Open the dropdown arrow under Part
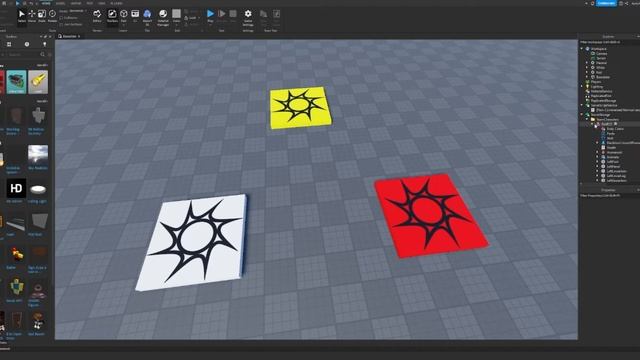This screenshot has width=640, height=360. [124, 24]
